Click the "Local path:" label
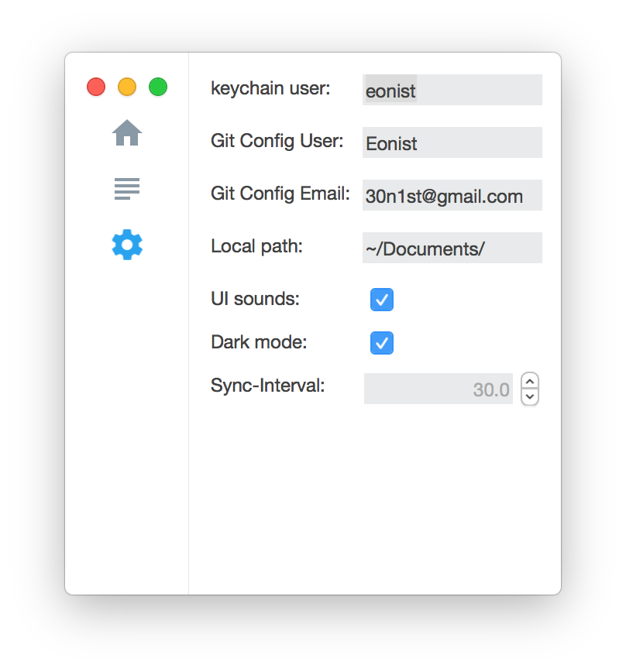 coord(257,246)
